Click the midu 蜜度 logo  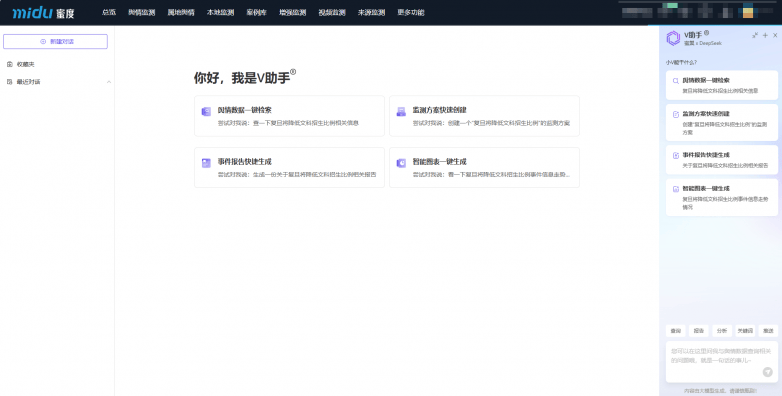pyautogui.click(x=43, y=12)
